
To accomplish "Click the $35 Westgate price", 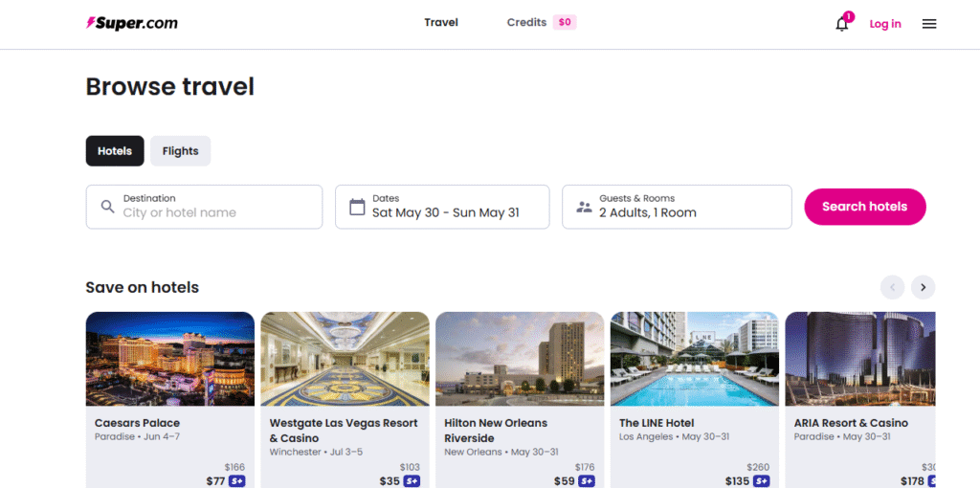I will point(390,481).
